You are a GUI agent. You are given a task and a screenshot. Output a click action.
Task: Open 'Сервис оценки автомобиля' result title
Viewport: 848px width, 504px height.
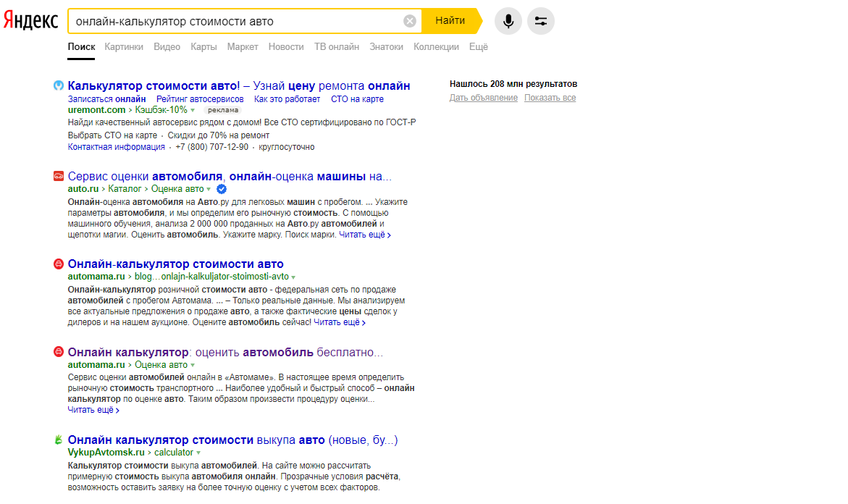coord(230,176)
